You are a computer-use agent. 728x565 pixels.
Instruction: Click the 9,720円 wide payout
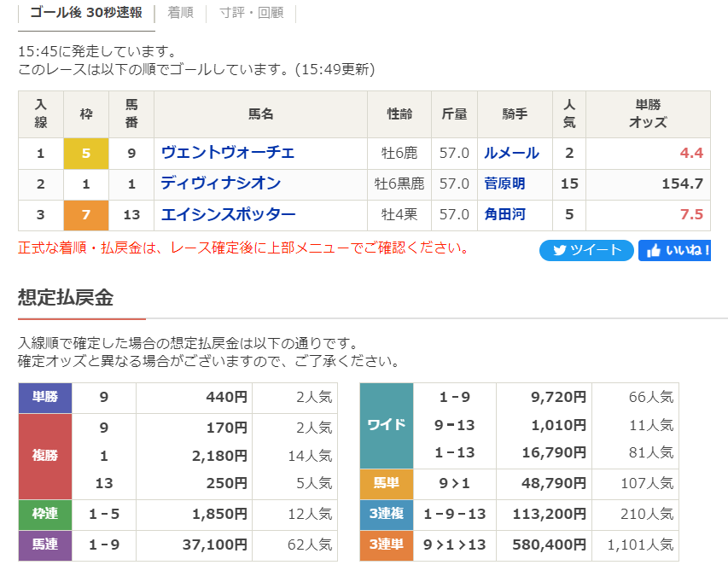(558, 397)
